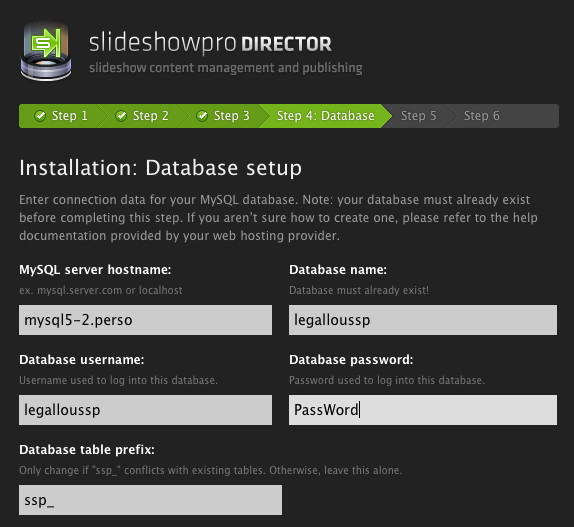Select Step 2 in the progress bar
The height and width of the screenshot is (527, 574).
coord(142,116)
